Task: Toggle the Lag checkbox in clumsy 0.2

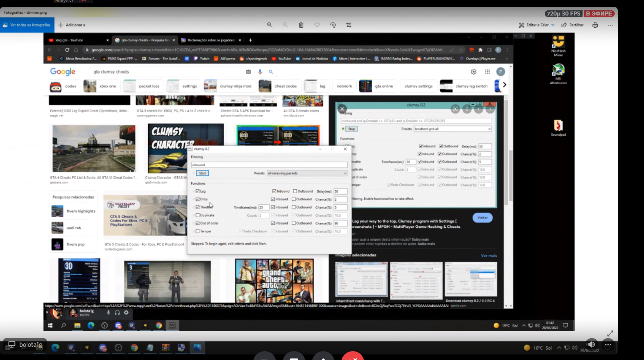Action: coord(198,191)
